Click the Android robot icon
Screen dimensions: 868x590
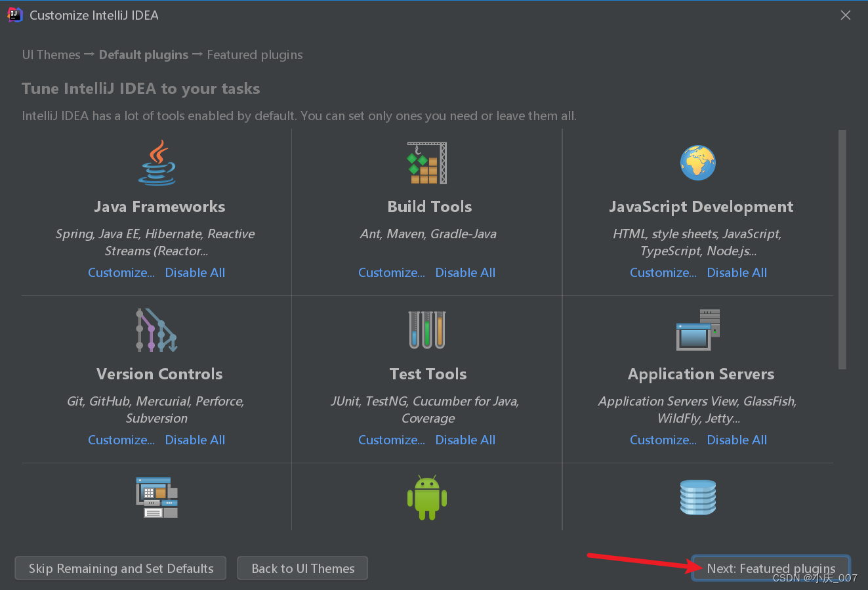(426, 497)
